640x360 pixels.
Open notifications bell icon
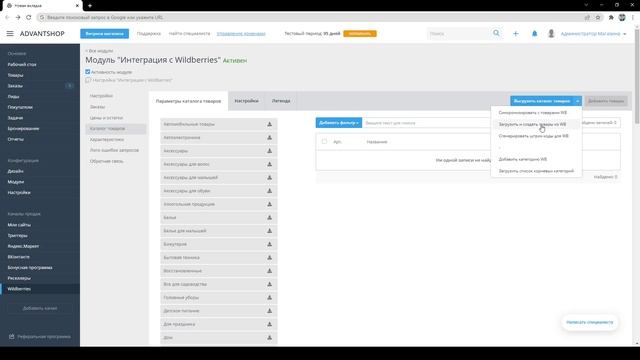click(534, 33)
